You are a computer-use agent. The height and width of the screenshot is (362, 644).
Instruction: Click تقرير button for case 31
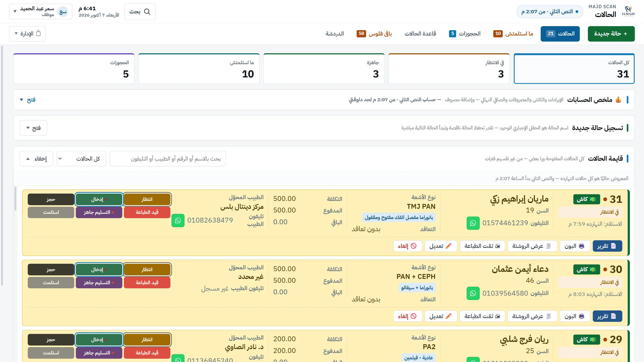(608, 246)
